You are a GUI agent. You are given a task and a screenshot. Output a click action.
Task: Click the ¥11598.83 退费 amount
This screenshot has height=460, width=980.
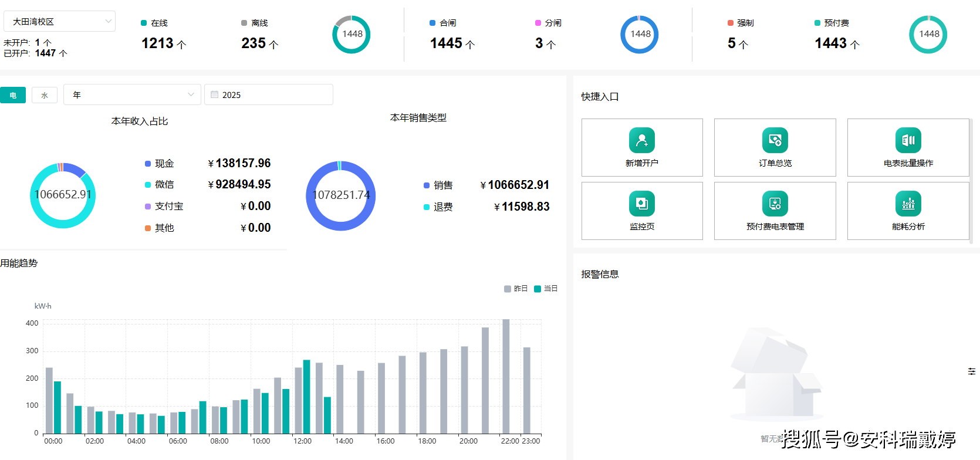[x=522, y=207]
